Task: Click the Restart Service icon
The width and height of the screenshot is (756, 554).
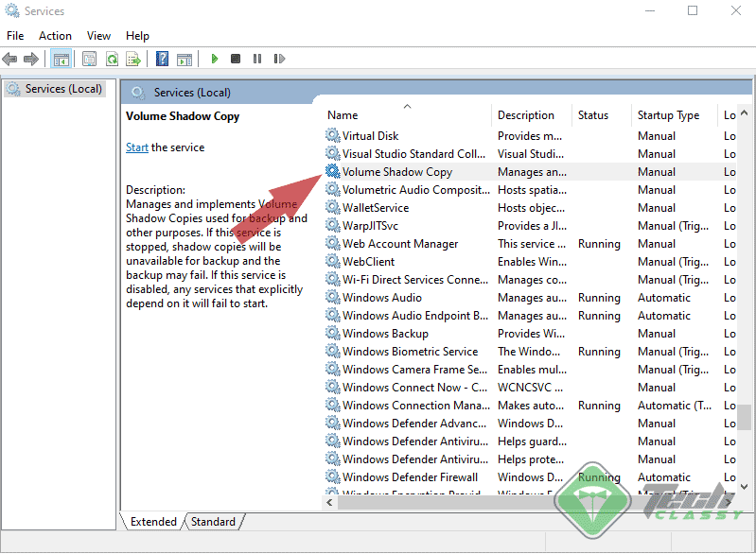Action: tap(279, 59)
